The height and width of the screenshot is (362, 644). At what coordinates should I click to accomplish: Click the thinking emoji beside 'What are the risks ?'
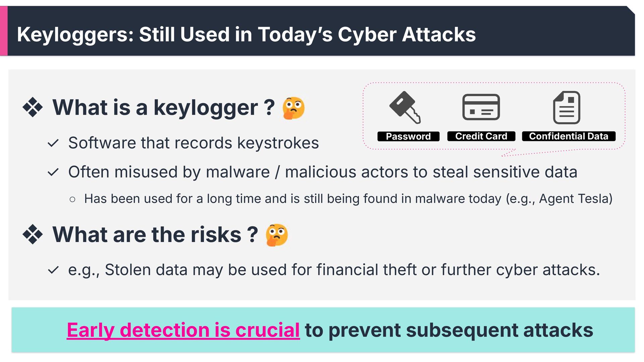(x=277, y=235)
